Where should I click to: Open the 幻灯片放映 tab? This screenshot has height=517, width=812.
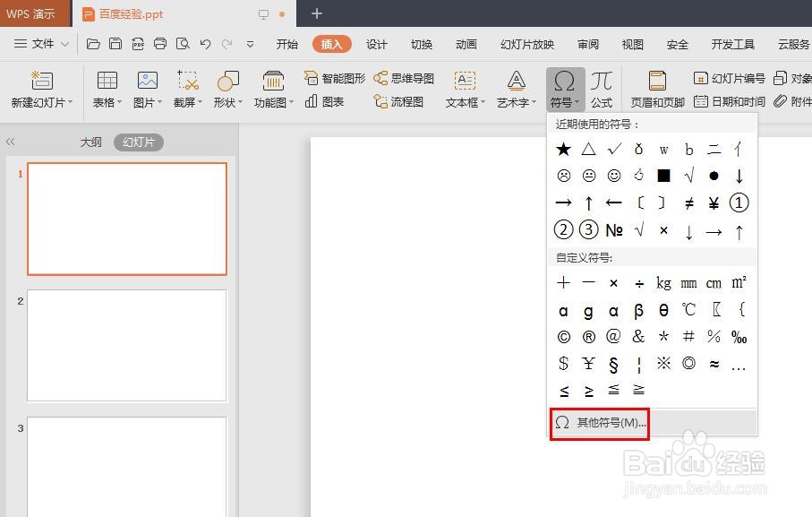(x=527, y=44)
